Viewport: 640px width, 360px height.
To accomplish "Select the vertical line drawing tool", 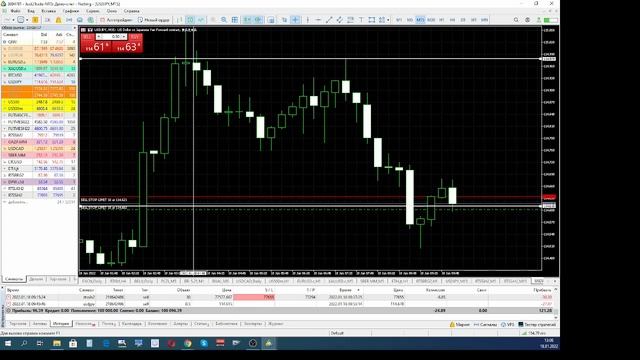I will [x=308, y=20].
